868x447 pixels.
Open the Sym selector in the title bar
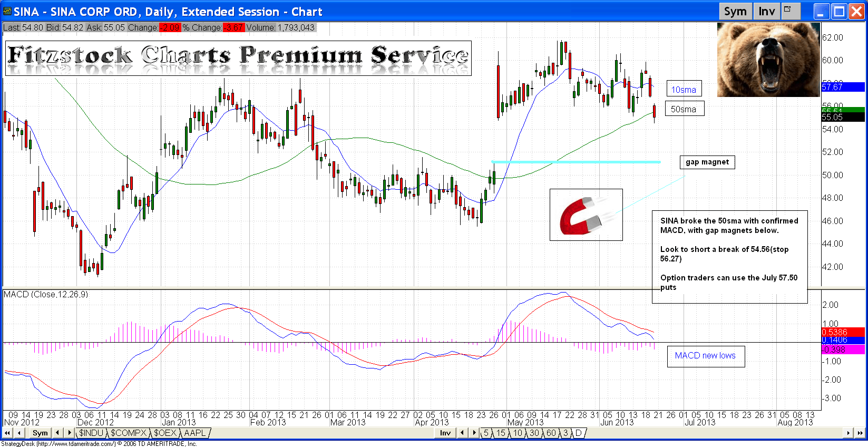click(735, 11)
